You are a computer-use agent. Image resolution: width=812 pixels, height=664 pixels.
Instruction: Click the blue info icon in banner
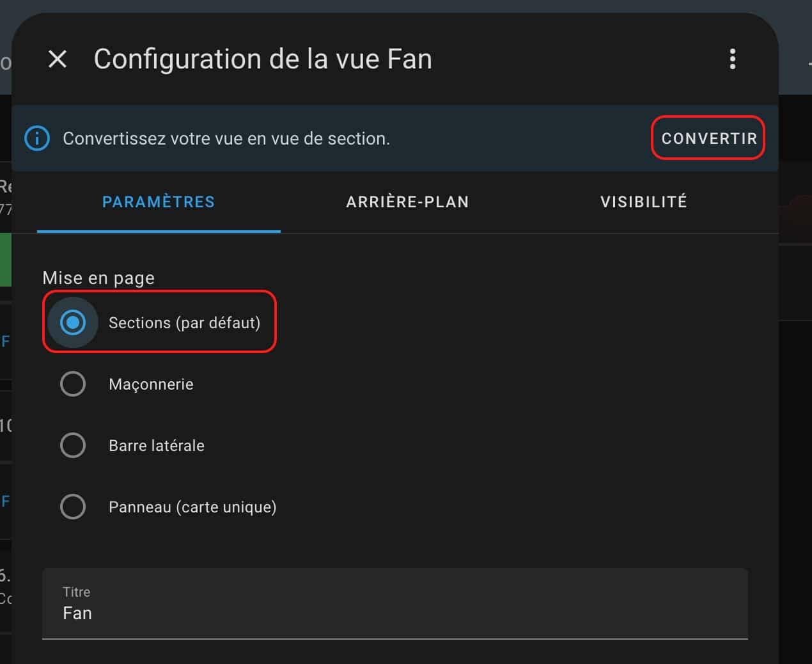[x=37, y=138]
